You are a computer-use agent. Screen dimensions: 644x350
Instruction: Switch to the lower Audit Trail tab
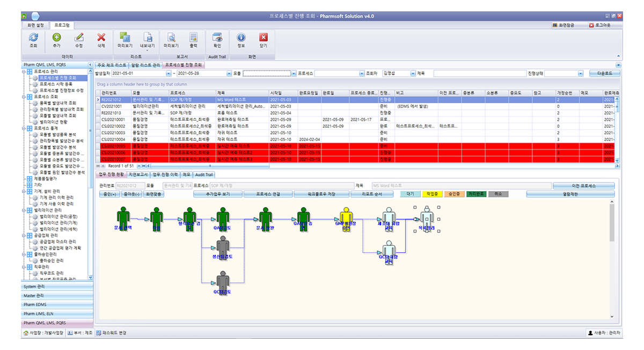click(x=204, y=174)
